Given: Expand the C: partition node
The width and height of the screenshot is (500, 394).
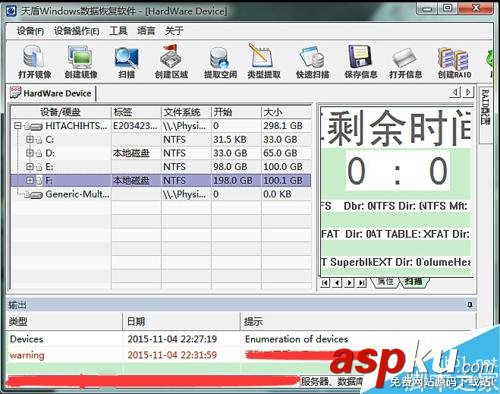Looking at the screenshot, I should (x=30, y=139).
